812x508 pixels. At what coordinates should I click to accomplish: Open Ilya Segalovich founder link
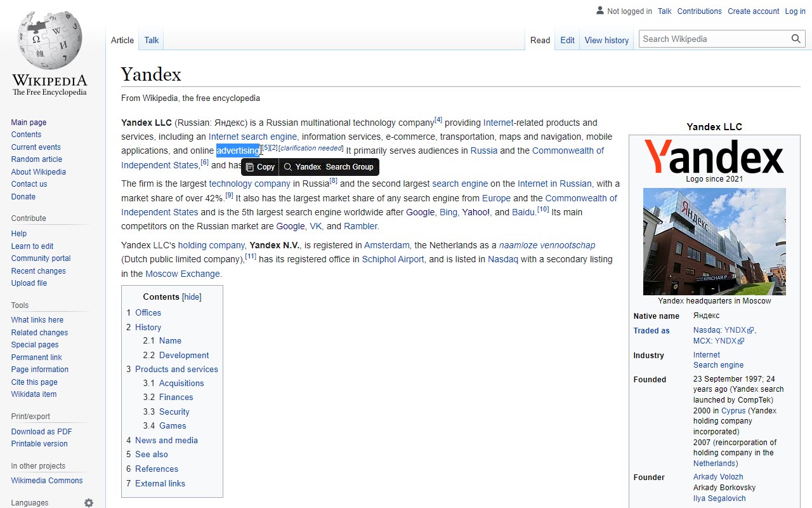(x=719, y=498)
